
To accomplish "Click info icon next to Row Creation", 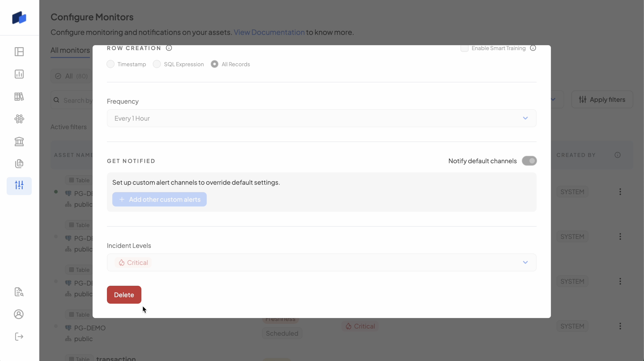I will 169,48.
